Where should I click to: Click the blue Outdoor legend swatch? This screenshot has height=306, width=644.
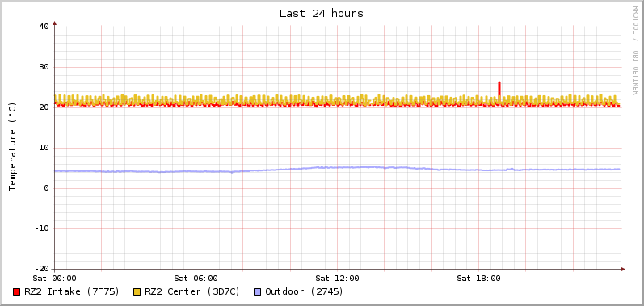tap(257, 292)
